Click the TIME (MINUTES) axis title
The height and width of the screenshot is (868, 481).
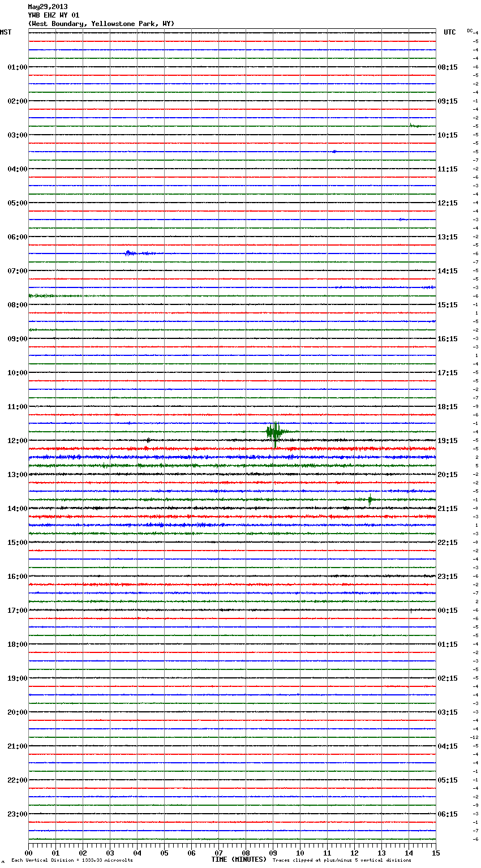tap(239, 860)
